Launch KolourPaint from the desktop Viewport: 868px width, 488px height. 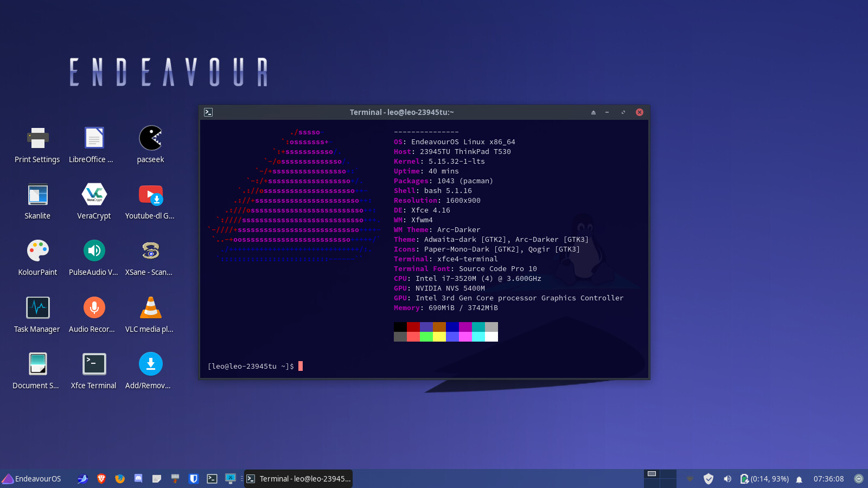tap(37, 257)
